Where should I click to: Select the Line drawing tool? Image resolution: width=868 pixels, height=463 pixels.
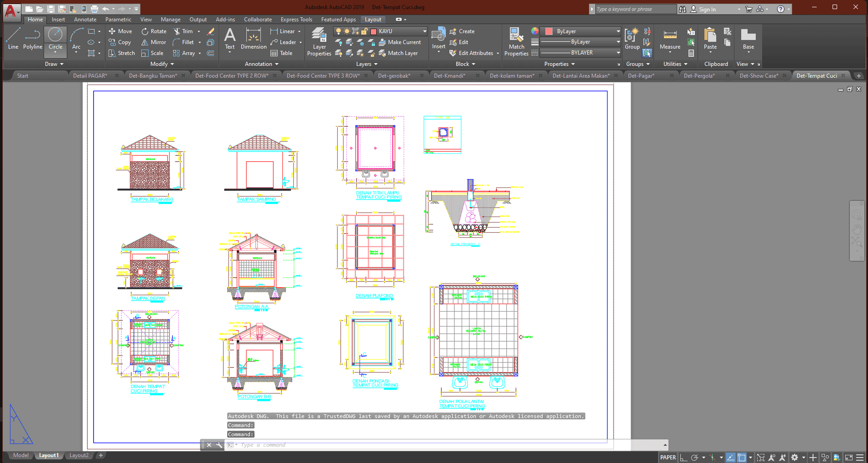(x=13, y=38)
